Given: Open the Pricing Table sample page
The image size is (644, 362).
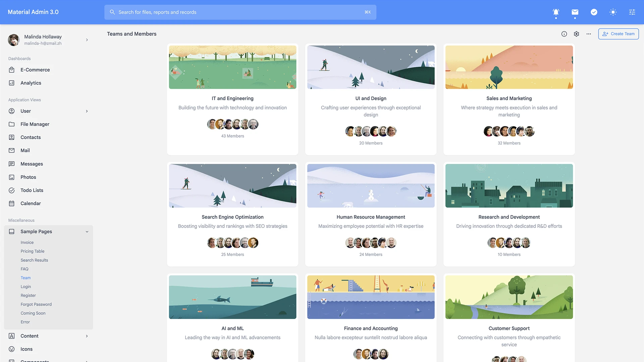Looking at the screenshot, I should pos(33,251).
